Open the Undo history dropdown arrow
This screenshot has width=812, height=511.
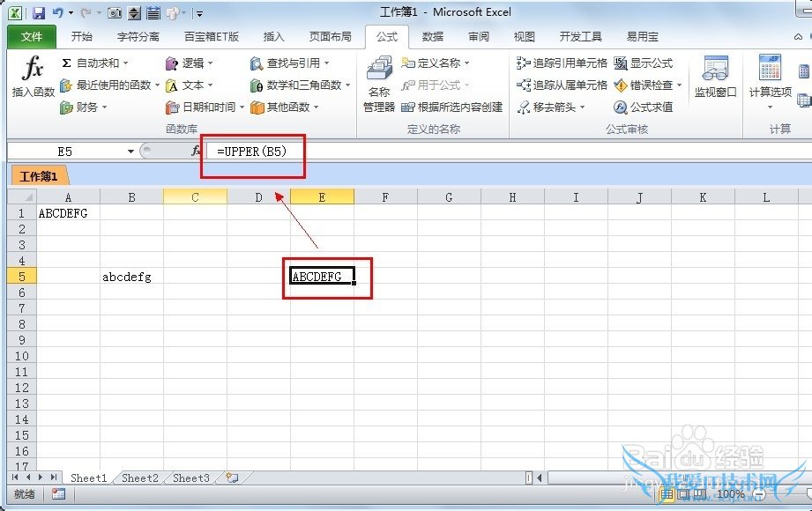click(71, 13)
